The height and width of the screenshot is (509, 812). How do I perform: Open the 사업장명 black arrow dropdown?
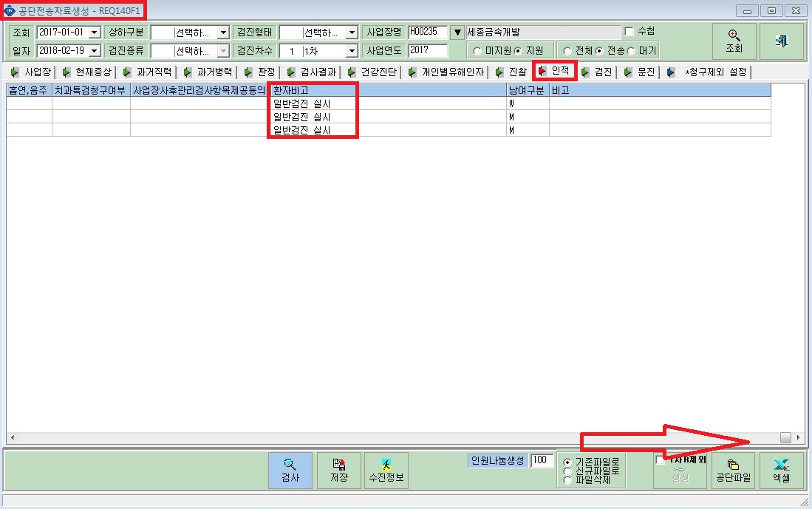coord(457,33)
